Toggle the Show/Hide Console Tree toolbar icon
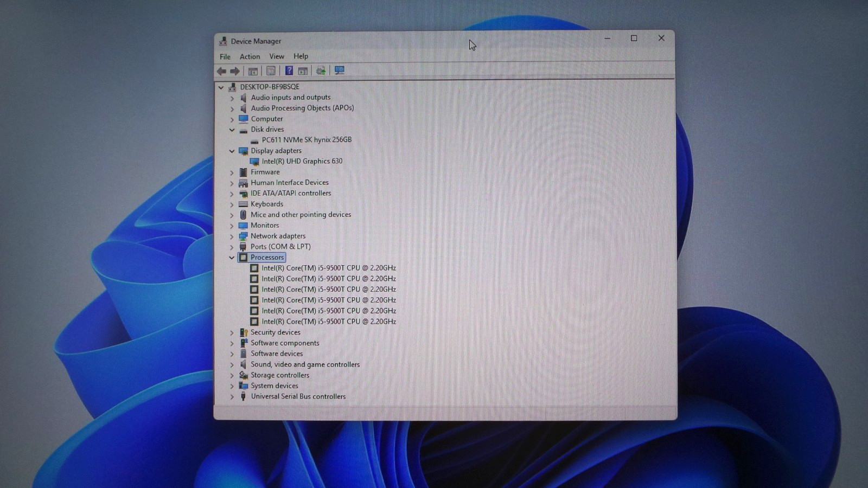 tap(253, 71)
